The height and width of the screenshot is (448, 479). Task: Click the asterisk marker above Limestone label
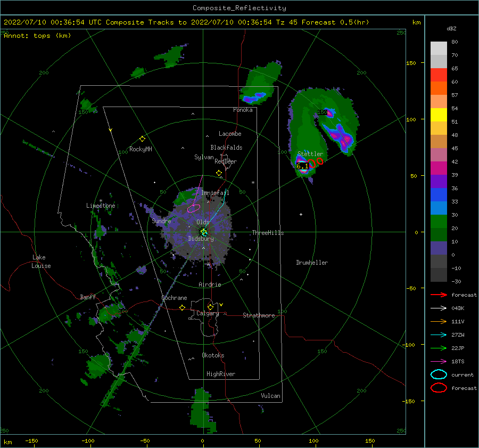coord(101,201)
